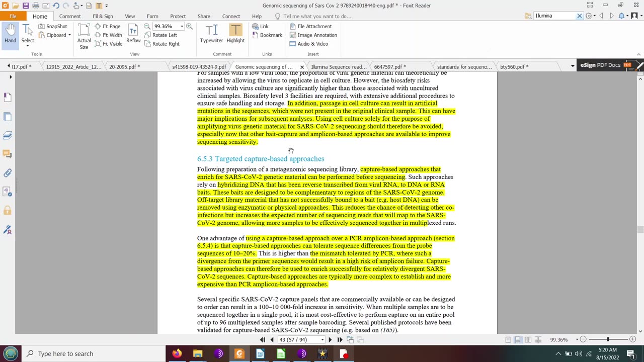Click the Open folder icon
This screenshot has width=644, height=362.
[16, 6]
